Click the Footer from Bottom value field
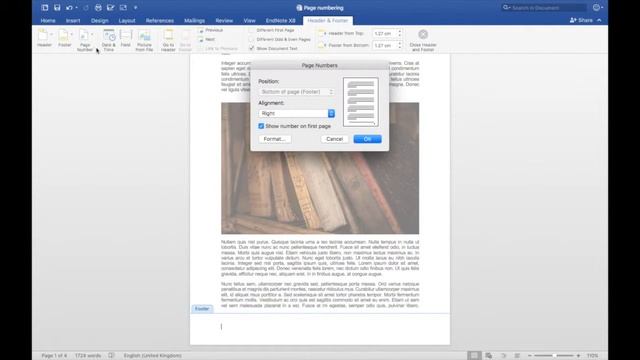Image resolution: width=640 pixels, height=360 pixels. click(x=384, y=46)
